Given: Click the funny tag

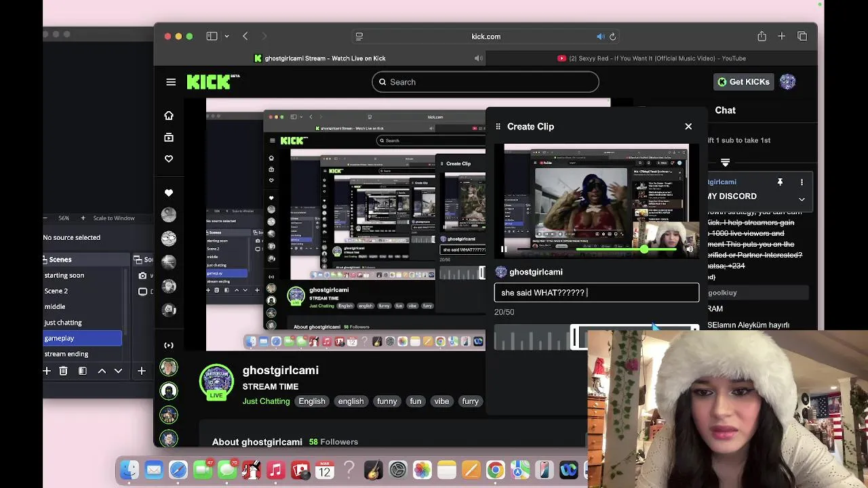Looking at the screenshot, I should coord(387,401).
